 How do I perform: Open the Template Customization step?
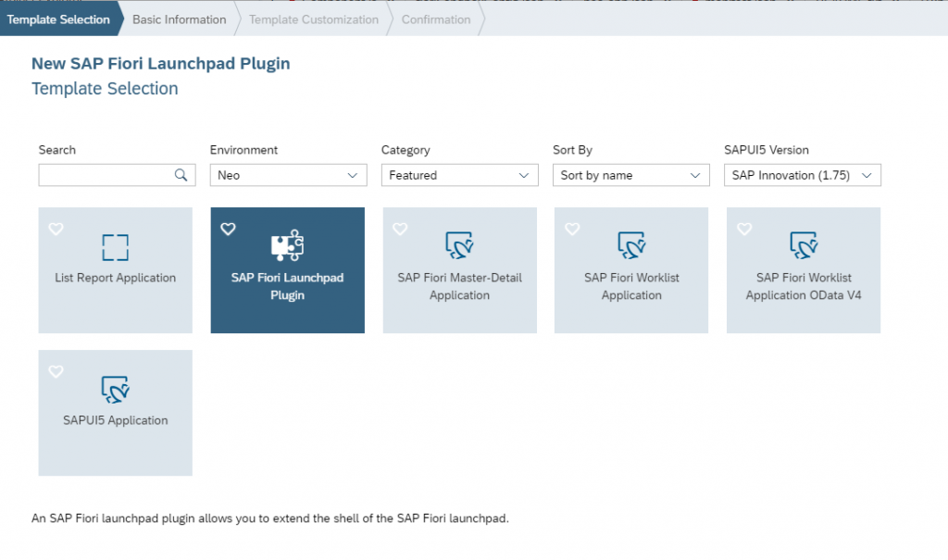point(314,19)
